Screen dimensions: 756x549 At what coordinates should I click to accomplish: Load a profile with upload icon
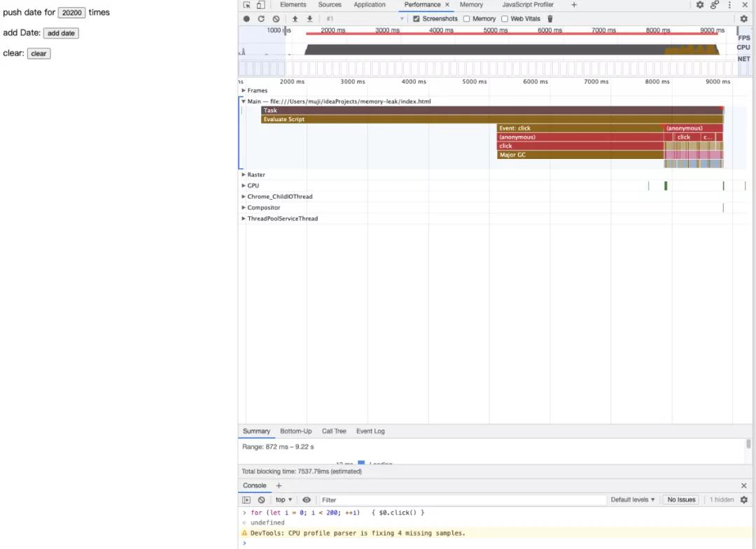pyautogui.click(x=295, y=19)
